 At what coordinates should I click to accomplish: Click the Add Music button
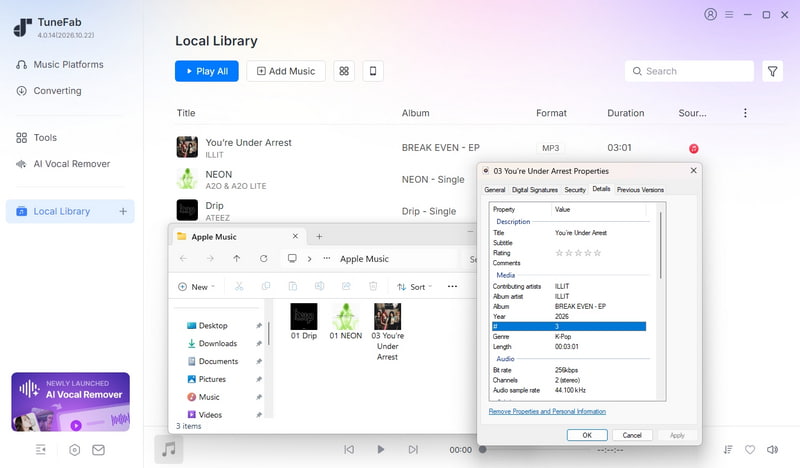286,71
